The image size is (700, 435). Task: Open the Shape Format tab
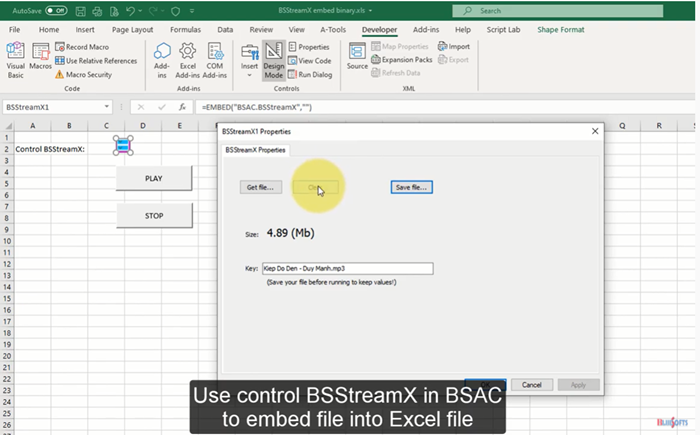tap(561, 29)
